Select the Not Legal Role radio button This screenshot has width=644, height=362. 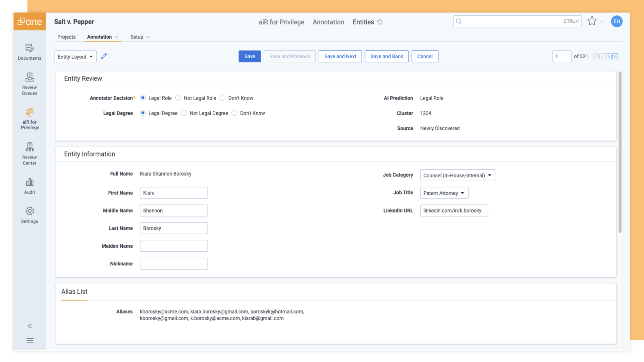178,98
